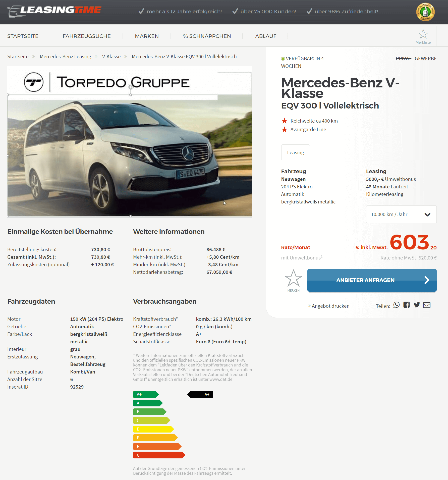The image size is (448, 480).
Task: Share offer by email envelope icon
Action: click(x=427, y=305)
